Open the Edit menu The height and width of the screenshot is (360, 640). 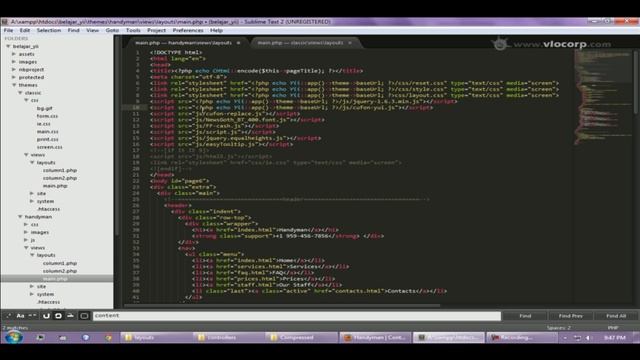(24, 30)
